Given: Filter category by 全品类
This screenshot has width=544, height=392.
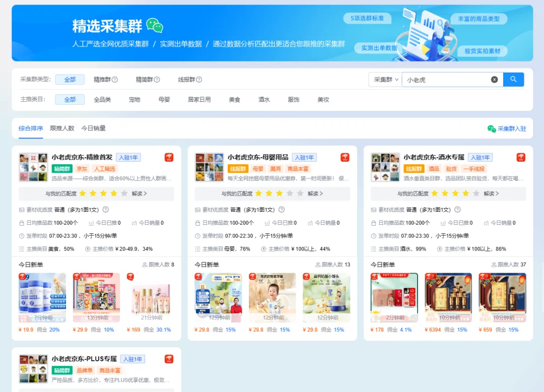Looking at the screenshot, I should point(102,100).
